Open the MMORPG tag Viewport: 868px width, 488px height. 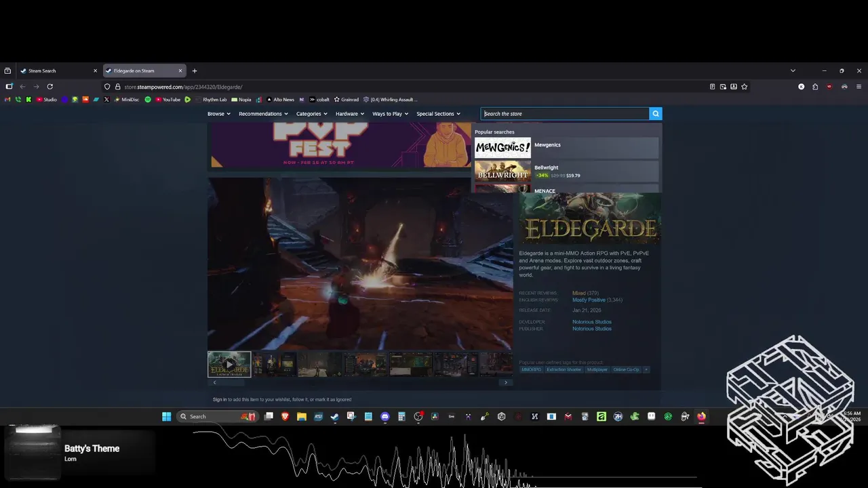coord(531,369)
